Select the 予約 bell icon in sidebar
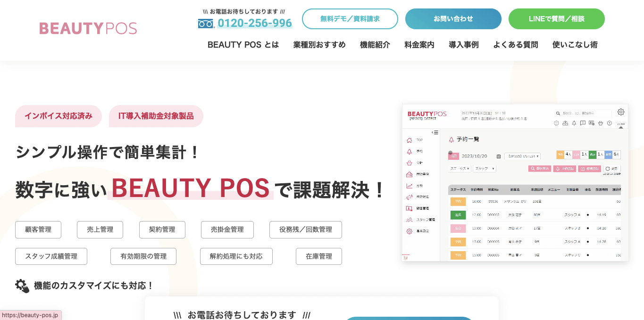This screenshot has height=320, width=644. pos(409,152)
